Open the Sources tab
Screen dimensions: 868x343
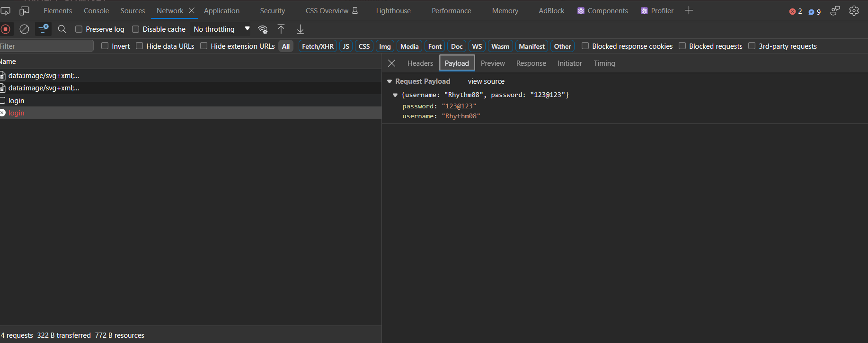(x=133, y=10)
